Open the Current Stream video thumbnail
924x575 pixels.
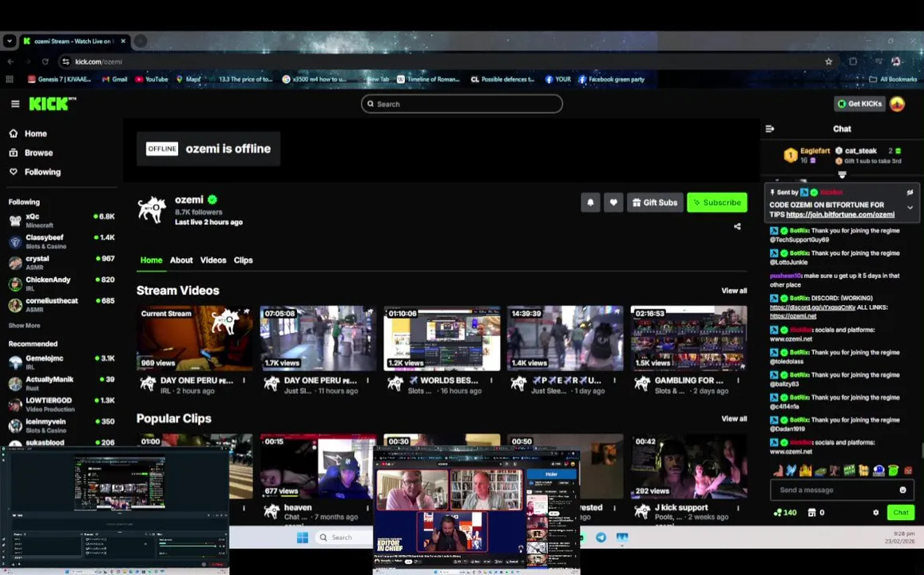(x=195, y=338)
